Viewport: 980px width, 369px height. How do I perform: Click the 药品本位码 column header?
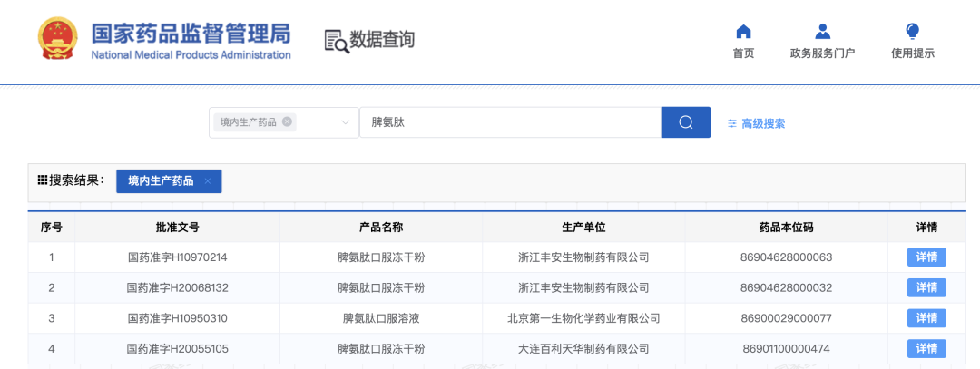[786, 228]
